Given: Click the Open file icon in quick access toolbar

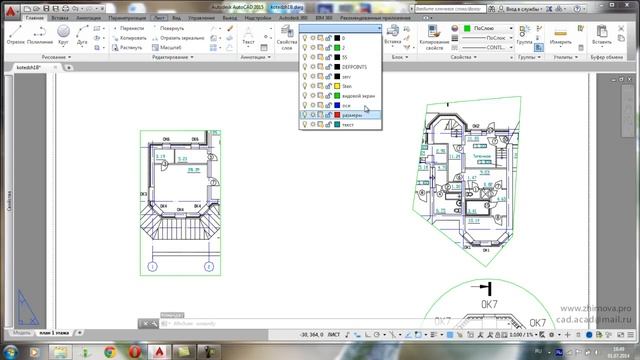Looking at the screenshot, I should tap(36, 9).
